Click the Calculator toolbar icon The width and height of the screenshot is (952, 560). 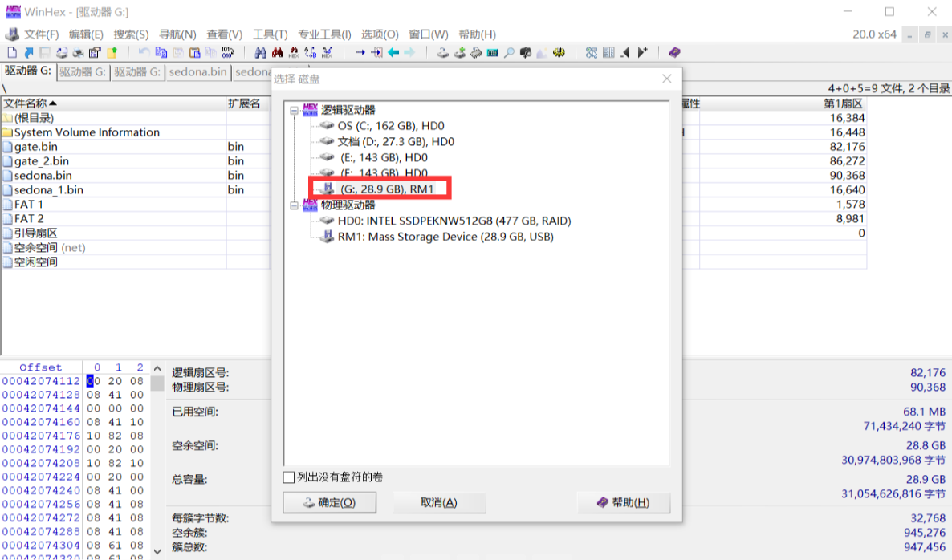492,53
